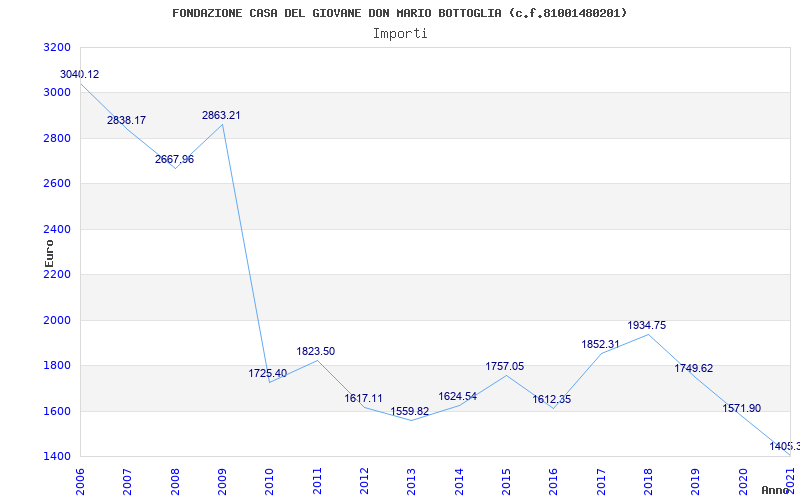Select the 2838.17 data label

[127, 120]
